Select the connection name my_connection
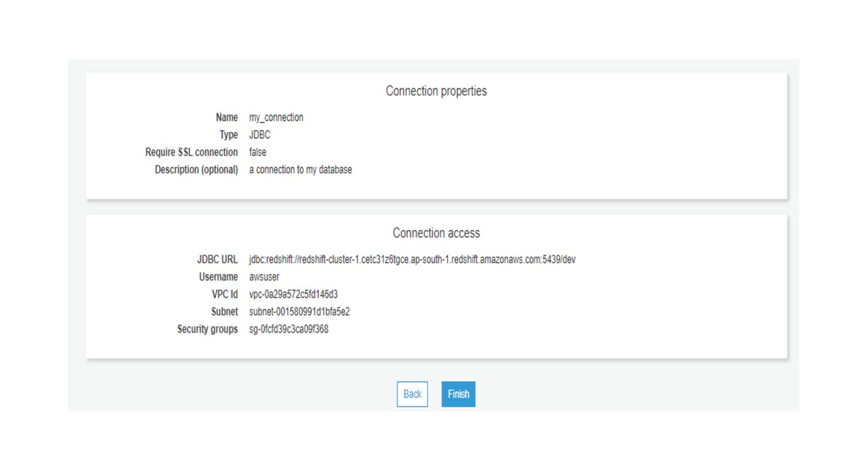 [x=276, y=117]
